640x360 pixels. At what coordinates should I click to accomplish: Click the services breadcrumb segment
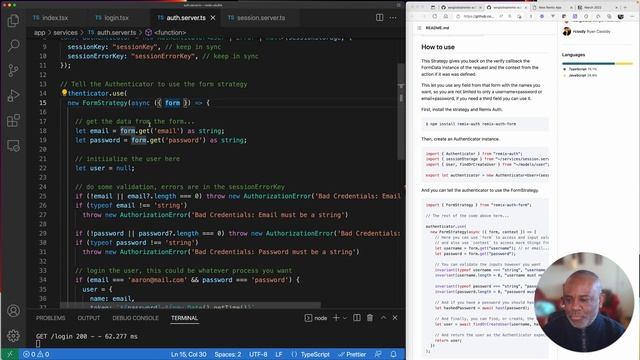tap(65, 32)
